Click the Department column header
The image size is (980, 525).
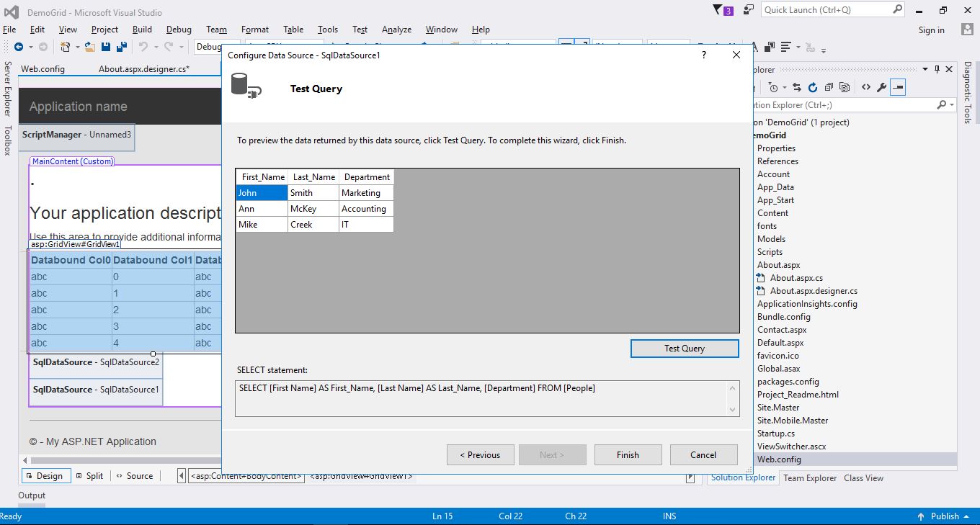click(367, 177)
